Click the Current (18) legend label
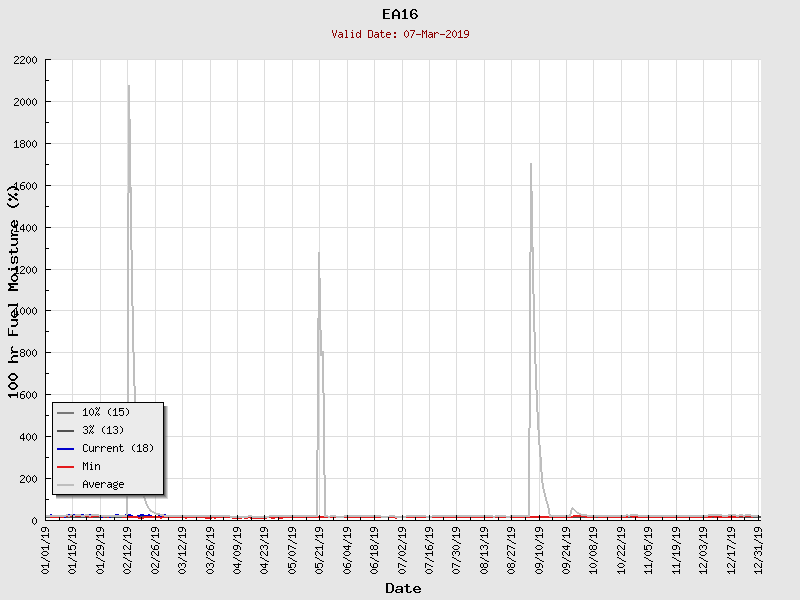 pyautogui.click(x=118, y=448)
